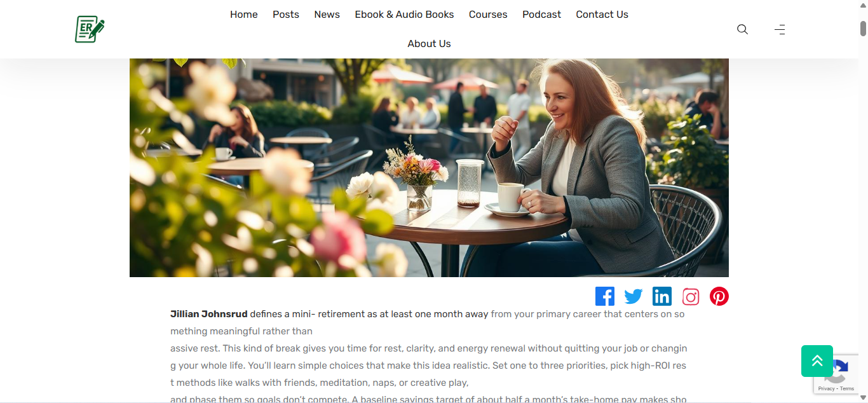
Task: Share the post on LinkedIn
Action: tap(662, 296)
